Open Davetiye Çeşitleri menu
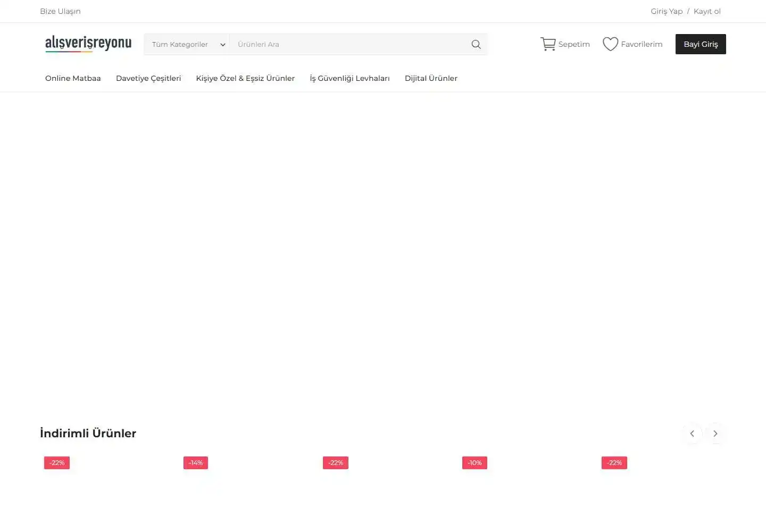Viewport: 766px width, 532px height. point(148,78)
